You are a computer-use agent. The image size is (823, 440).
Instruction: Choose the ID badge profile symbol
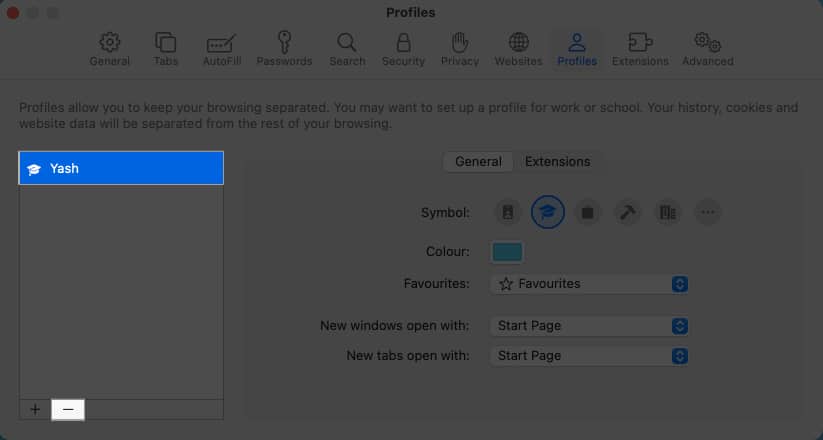pos(508,213)
